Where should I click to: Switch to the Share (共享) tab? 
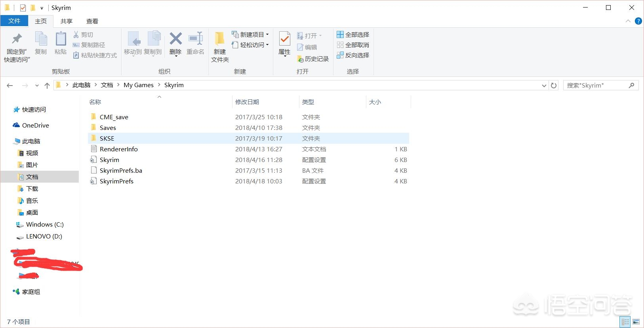click(x=67, y=21)
